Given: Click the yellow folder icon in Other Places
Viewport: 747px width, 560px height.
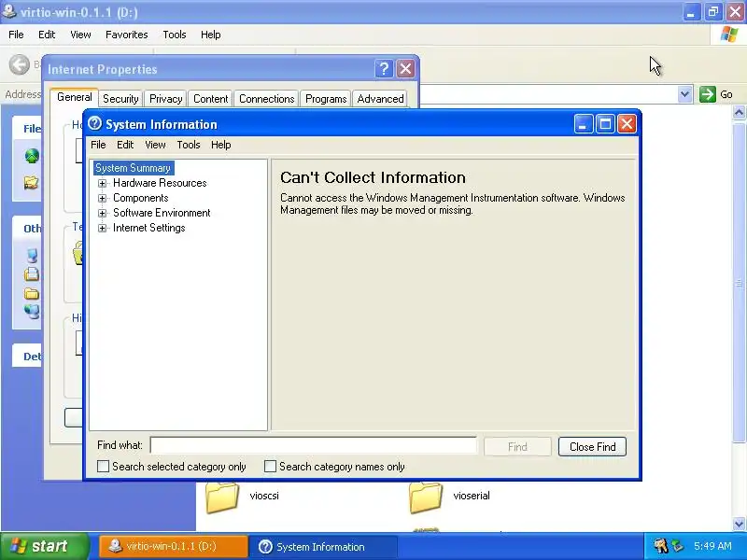Looking at the screenshot, I should [32, 293].
